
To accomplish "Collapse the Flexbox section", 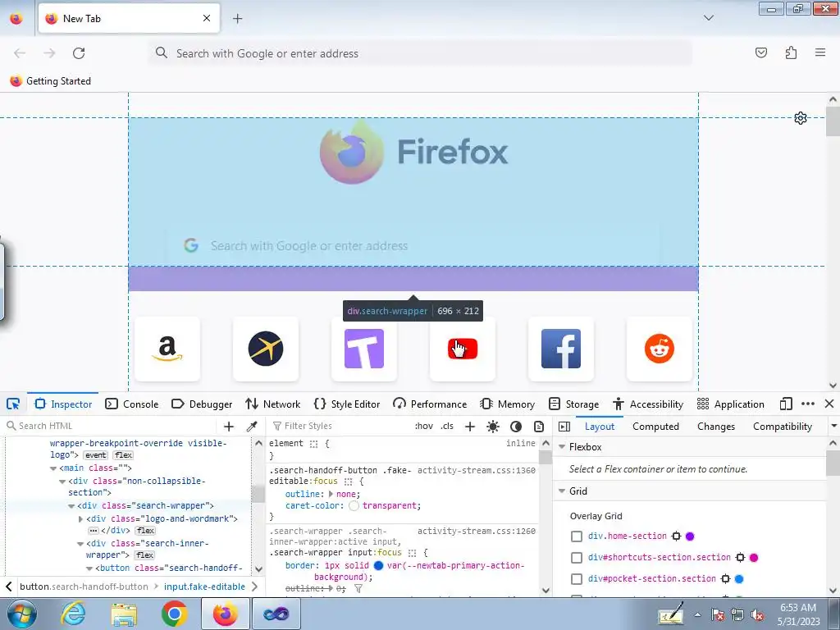I will pos(562,447).
